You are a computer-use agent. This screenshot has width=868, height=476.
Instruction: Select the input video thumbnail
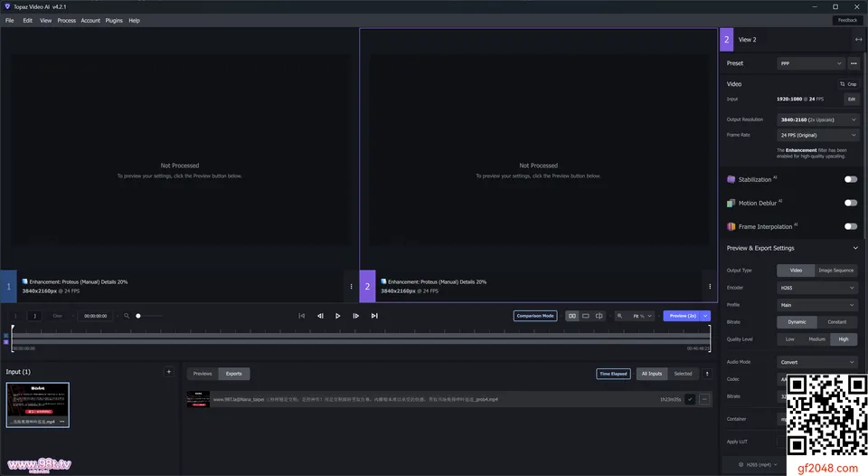[x=38, y=405]
